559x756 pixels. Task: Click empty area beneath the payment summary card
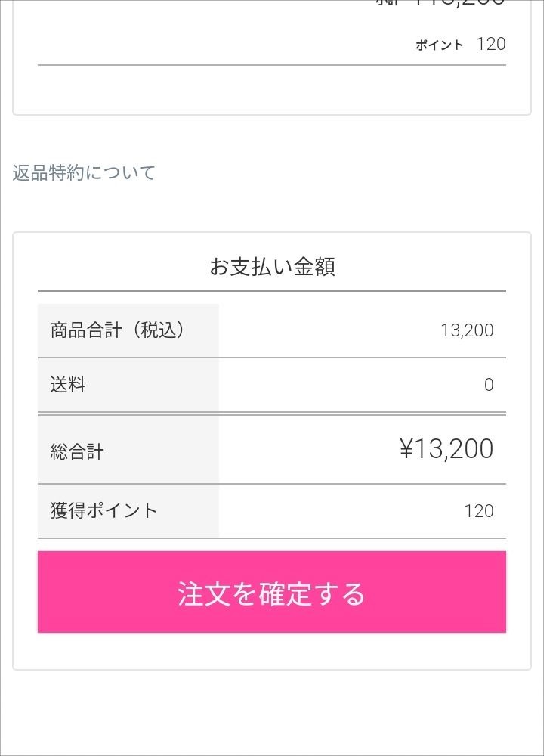(x=272, y=711)
